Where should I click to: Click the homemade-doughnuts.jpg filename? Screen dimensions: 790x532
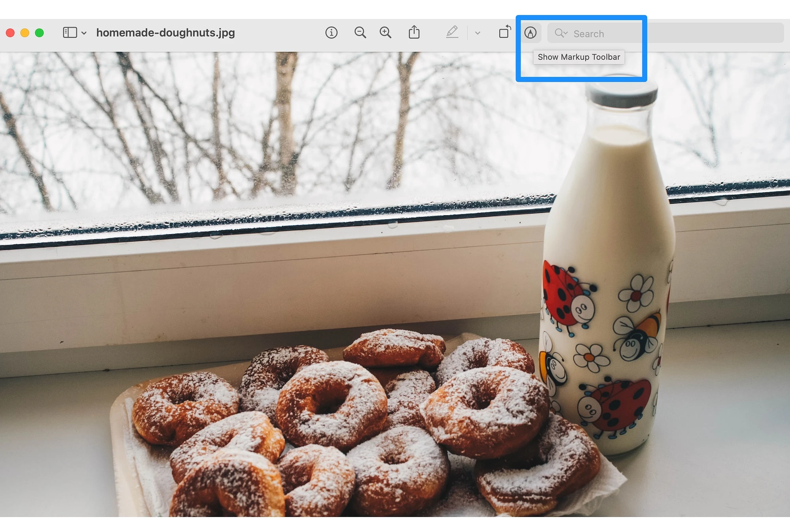click(x=166, y=33)
